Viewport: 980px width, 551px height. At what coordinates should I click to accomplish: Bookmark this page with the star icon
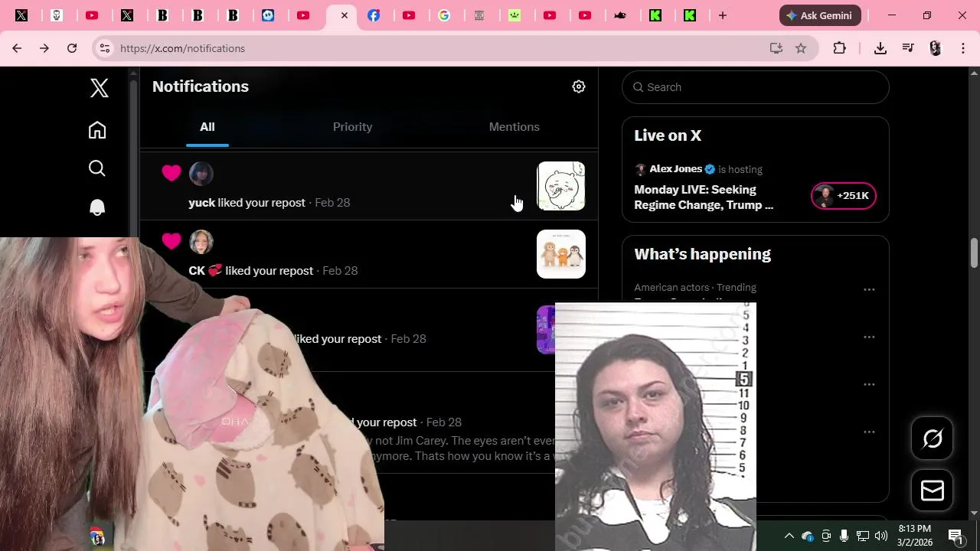coord(801,48)
